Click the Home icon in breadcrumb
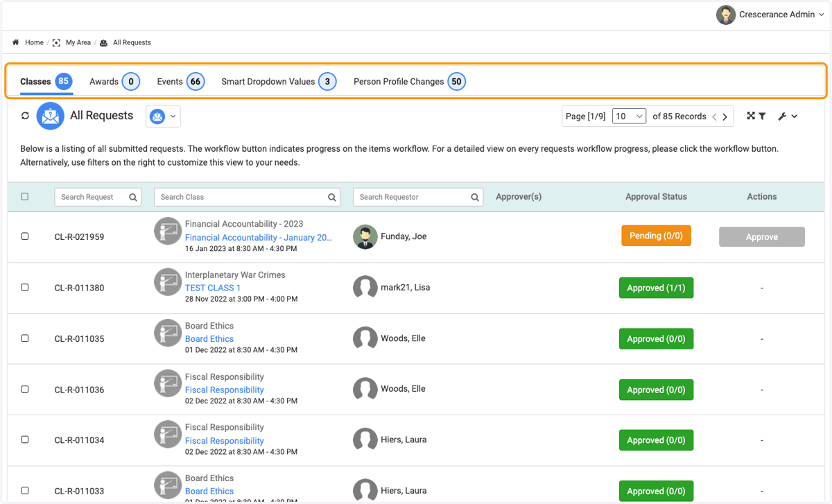 (15, 42)
